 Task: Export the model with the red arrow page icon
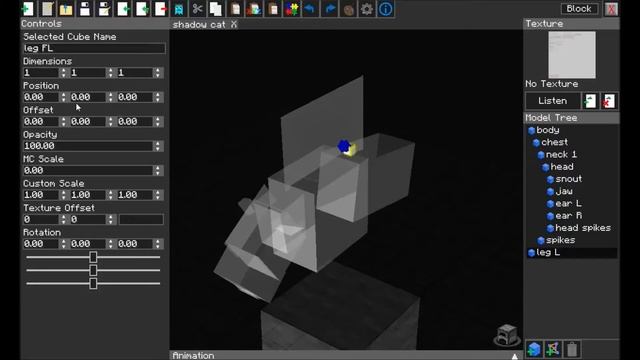tap(161, 9)
